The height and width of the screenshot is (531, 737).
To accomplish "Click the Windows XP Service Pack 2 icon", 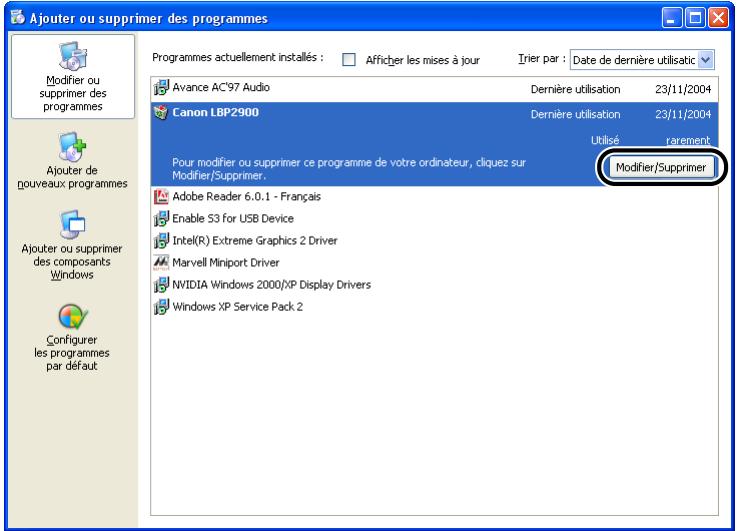I will (x=161, y=306).
